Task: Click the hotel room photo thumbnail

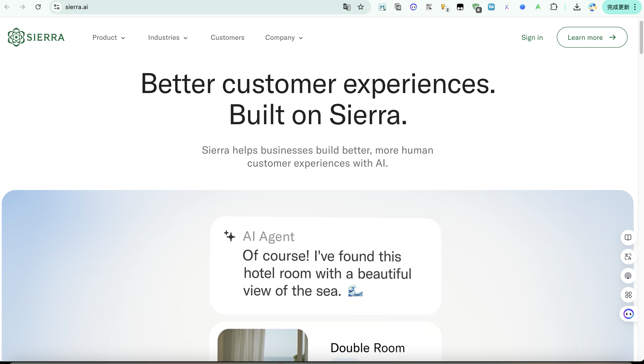Action: pos(263,345)
